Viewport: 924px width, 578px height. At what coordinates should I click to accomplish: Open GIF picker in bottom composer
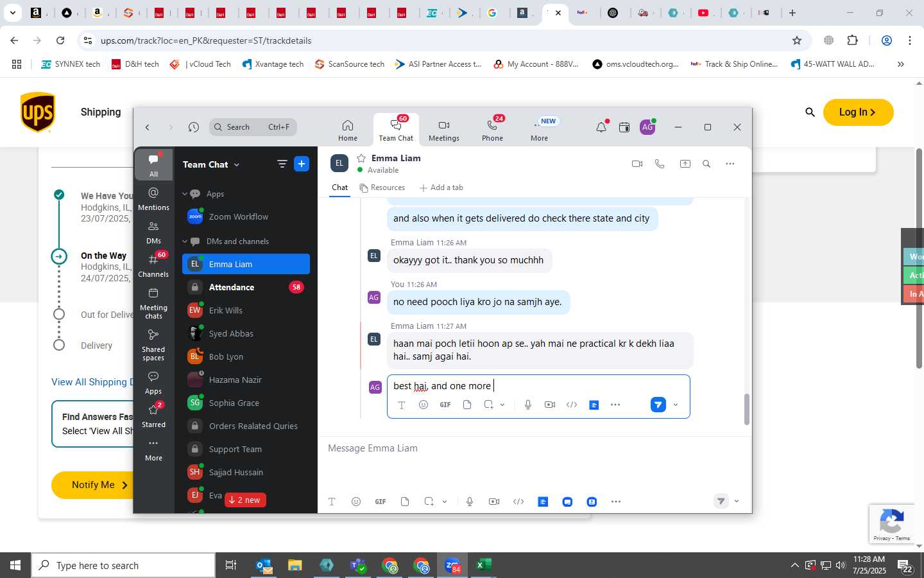(x=381, y=502)
